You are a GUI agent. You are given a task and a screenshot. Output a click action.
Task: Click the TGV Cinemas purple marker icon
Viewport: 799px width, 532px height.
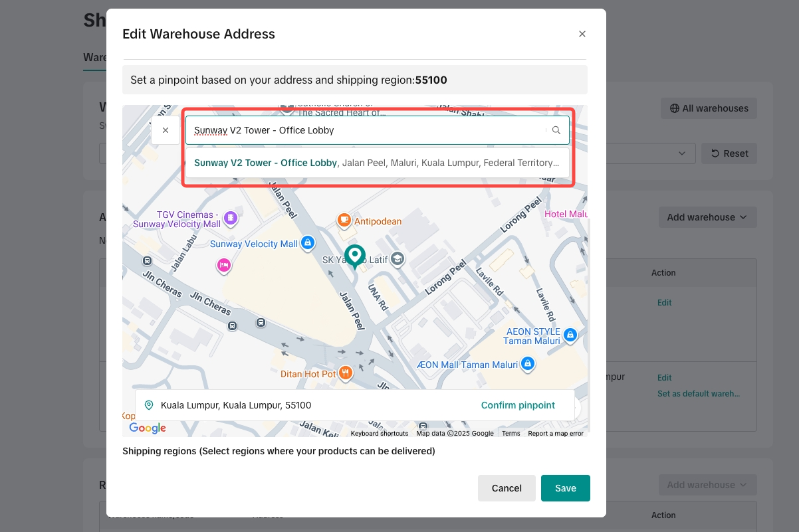click(x=231, y=217)
